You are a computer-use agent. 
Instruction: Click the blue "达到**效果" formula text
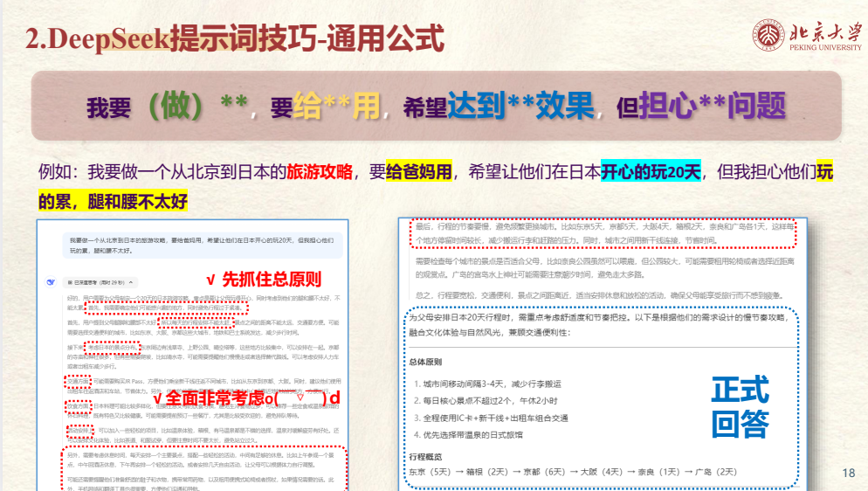(520, 105)
